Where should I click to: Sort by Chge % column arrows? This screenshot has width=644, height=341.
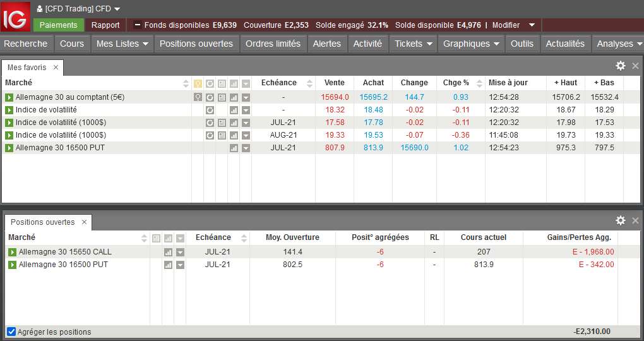click(x=479, y=84)
